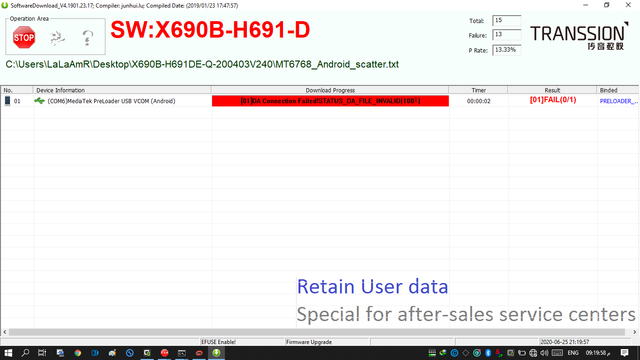Open Windows taskbar search
The height and width of the screenshot is (360, 640).
(x=25, y=353)
